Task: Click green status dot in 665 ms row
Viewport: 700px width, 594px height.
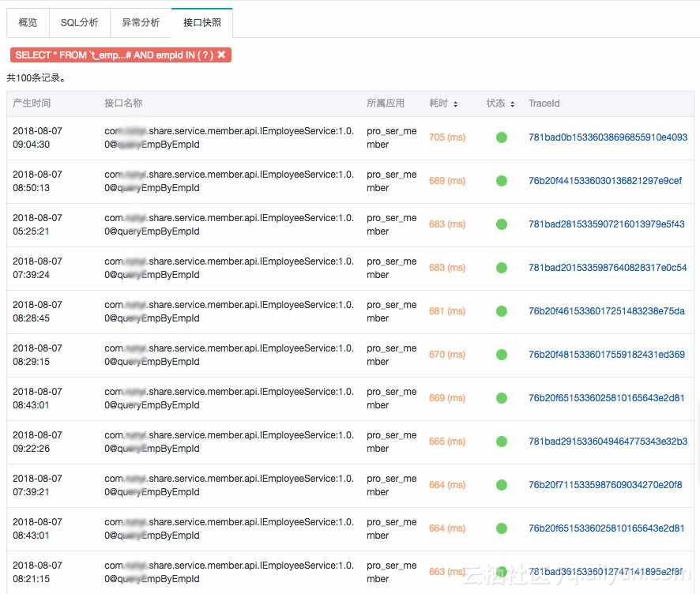Action: pyautogui.click(x=502, y=442)
